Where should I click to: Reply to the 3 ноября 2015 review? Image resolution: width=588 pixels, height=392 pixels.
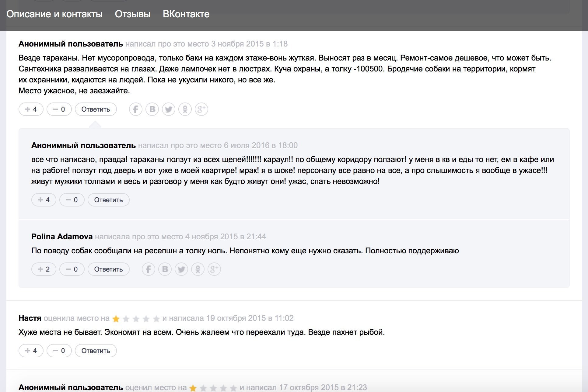[96, 109]
